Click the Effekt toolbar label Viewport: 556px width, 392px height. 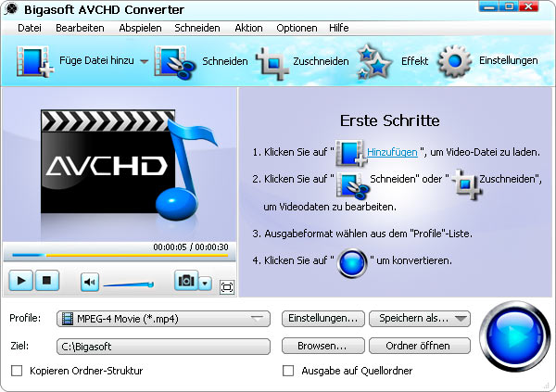click(414, 61)
